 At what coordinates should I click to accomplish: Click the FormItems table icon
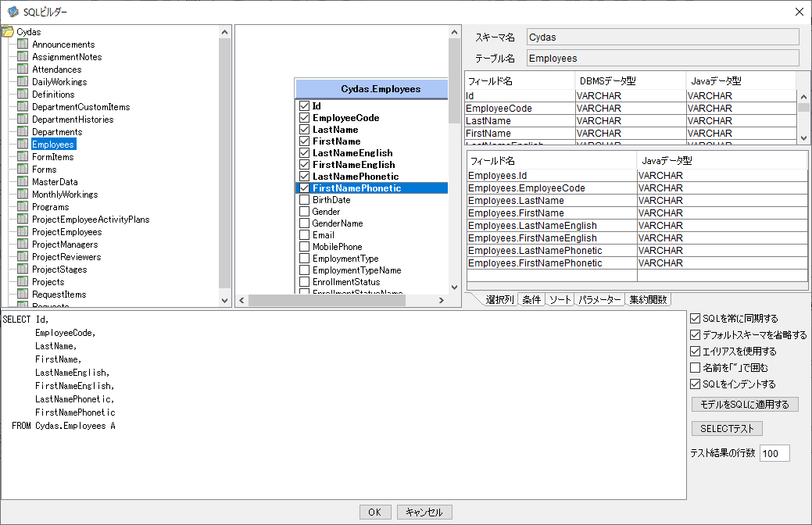(x=23, y=156)
